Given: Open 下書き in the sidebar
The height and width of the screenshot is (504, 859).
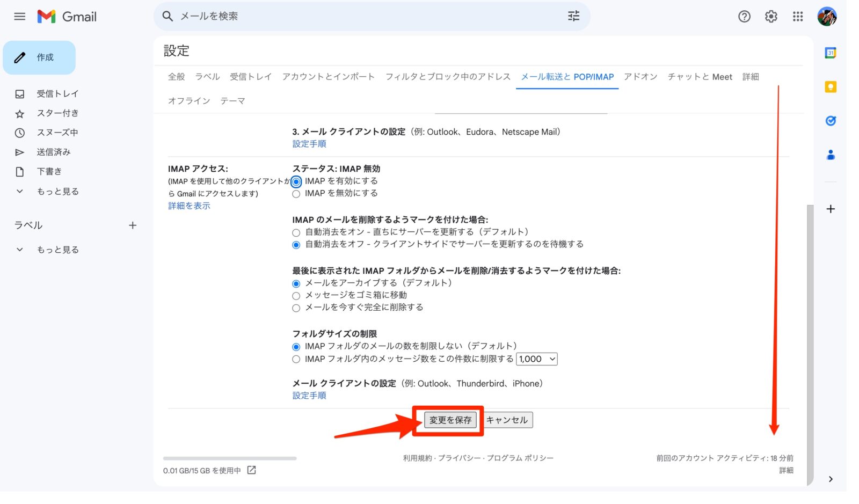Looking at the screenshot, I should pyautogui.click(x=49, y=172).
